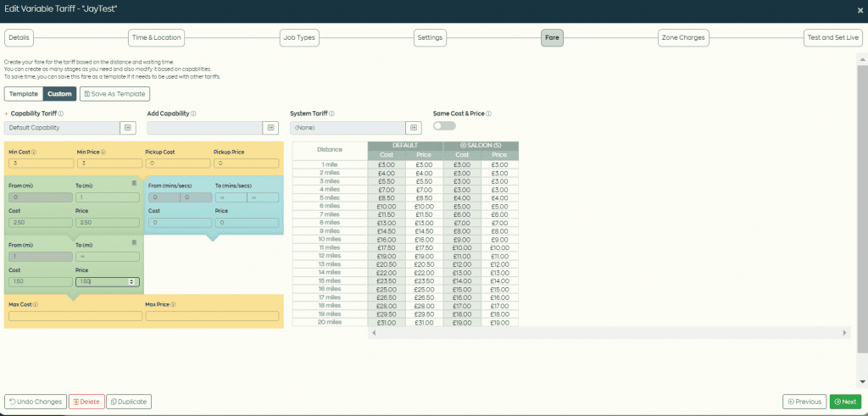This screenshot has width=868, height=416.
Task: Click the '10 miles' row label
Action: [x=330, y=239]
